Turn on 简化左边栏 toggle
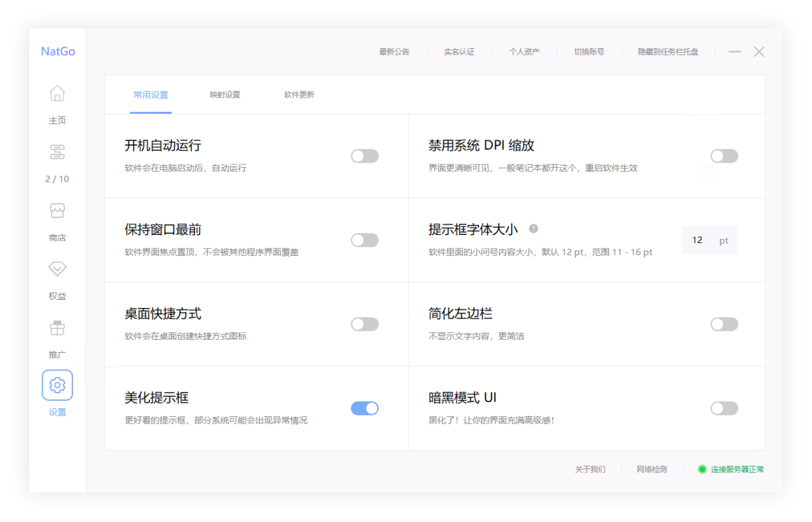The height and width of the screenshot is (522, 812). pyautogui.click(x=724, y=324)
